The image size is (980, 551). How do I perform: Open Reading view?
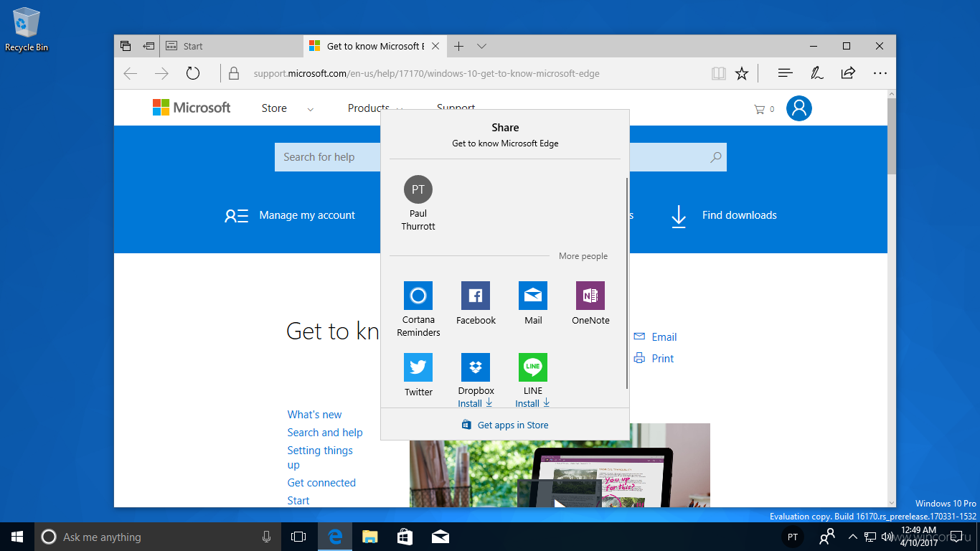718,73
